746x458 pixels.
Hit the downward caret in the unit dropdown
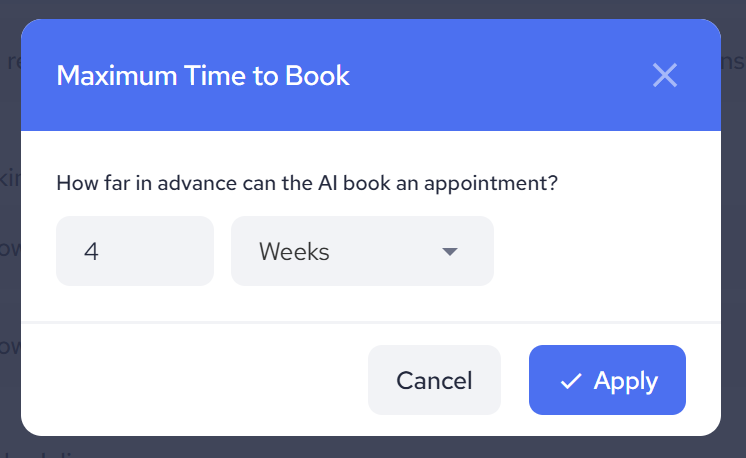tap(450, 251)
